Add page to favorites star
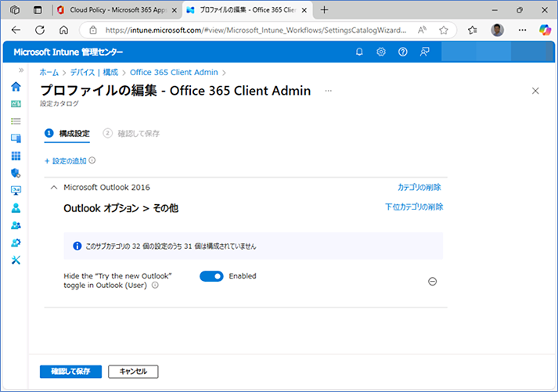Screen dimensions: 558x392 tap(444, 31)
